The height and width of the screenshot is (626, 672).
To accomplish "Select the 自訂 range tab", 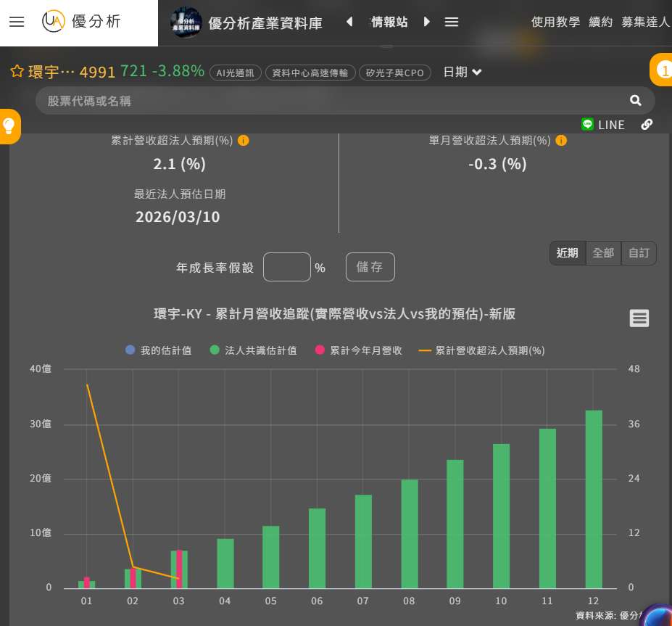I will (x=639, y=253).
